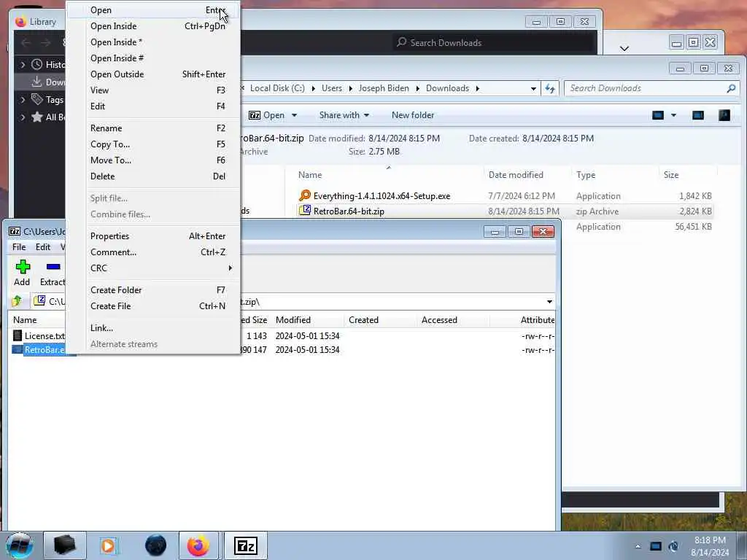Click the Users breadcrumb segment

pyautogui.click(x=332, y=88)
